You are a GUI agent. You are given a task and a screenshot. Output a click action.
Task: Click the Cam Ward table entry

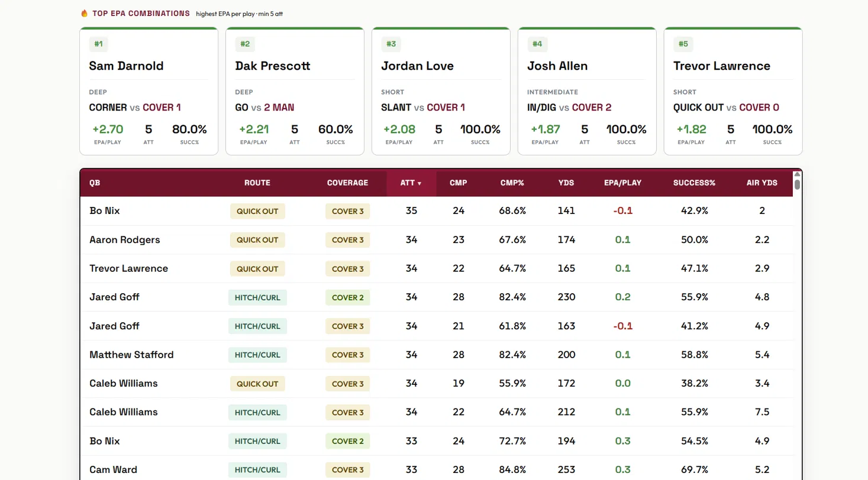(113, 470)
